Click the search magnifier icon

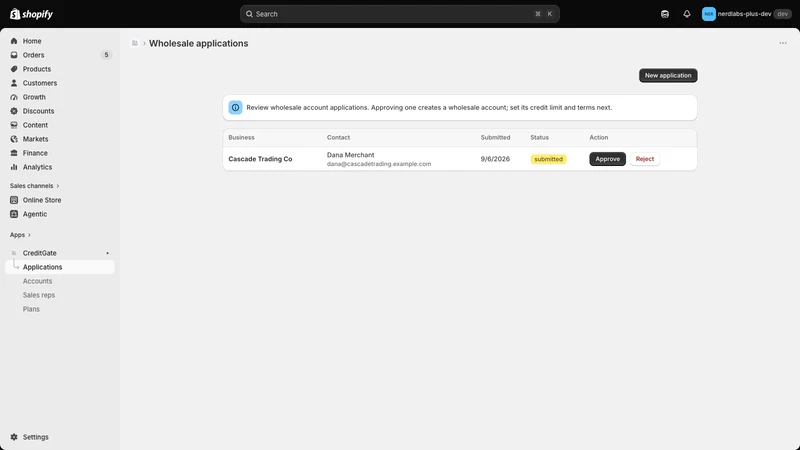click(249, 14)
